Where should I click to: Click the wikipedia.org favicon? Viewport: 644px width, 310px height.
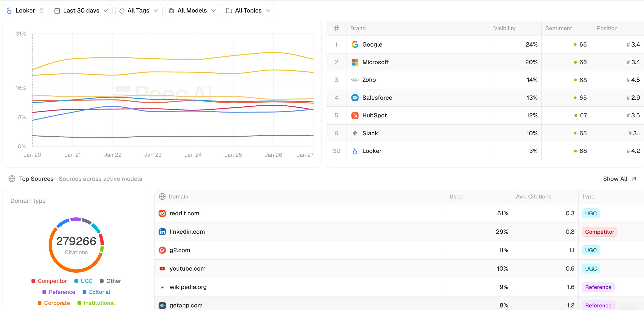[162, 287]
